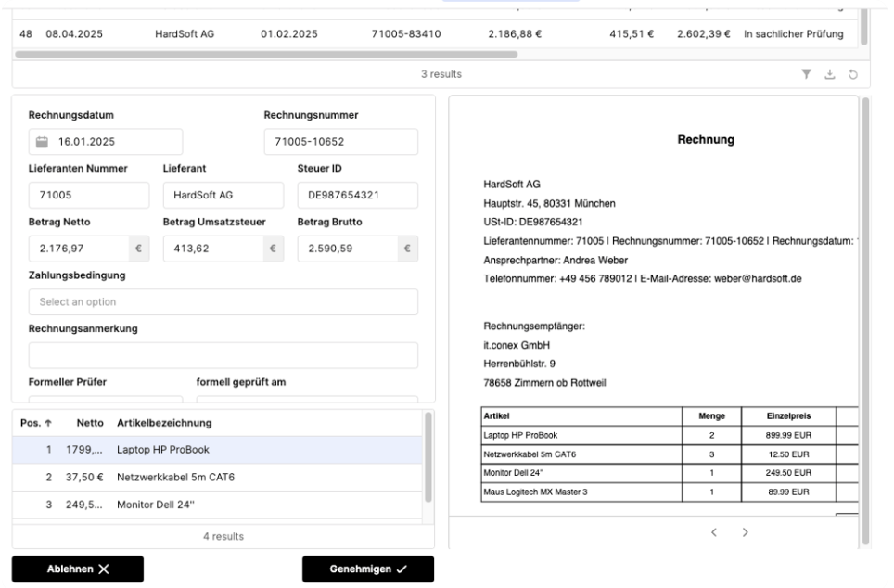Open the Zahlungsbedingung dropdown
Image resolution: width=894 pixels, height=588 pixels.
[x=223, y=301]
